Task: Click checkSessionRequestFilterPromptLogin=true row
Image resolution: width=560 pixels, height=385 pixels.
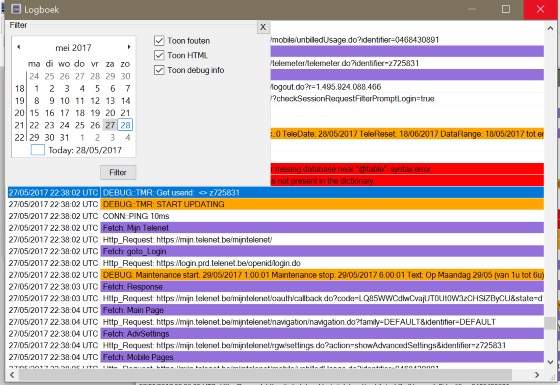Action: pyautogui.click(x=407, y=99)
